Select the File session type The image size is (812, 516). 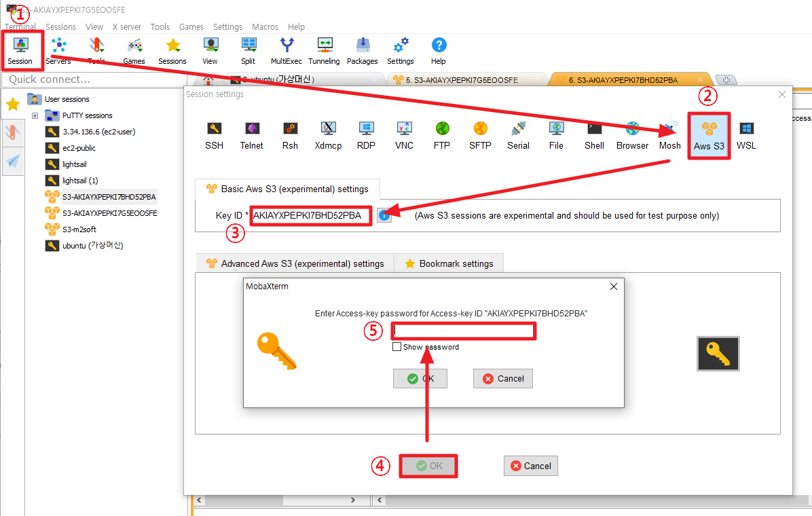(x=556, y=136)
